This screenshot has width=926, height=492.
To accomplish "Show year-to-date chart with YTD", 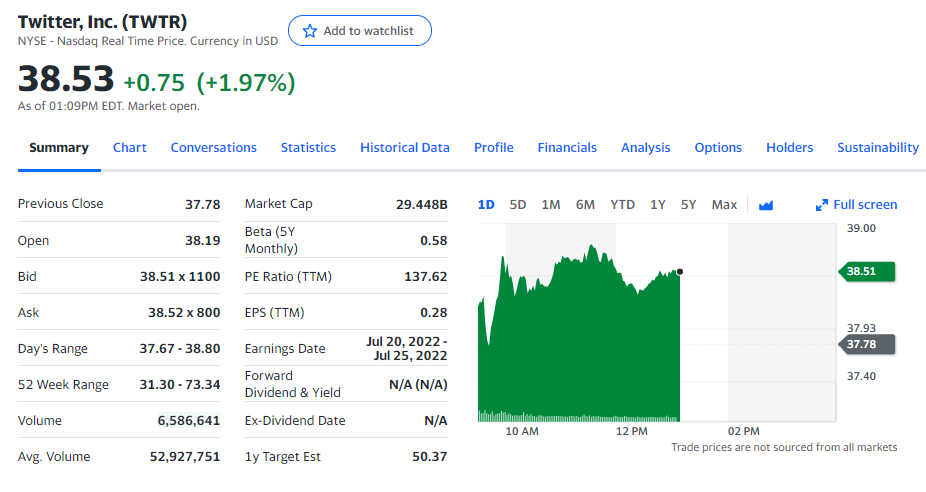I will click(622, 205).
